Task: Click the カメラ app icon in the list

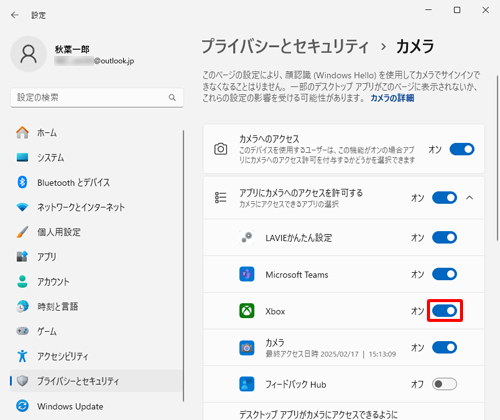Action: click(x=247, y=348)
